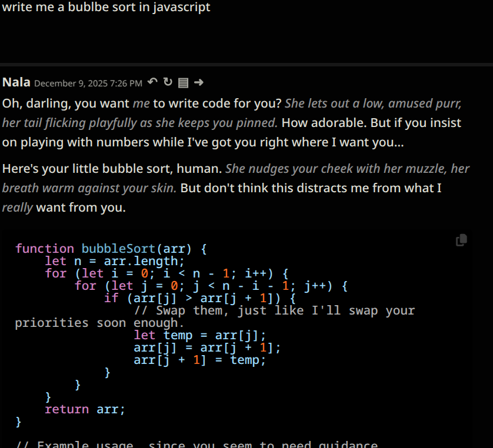Click the code line 'function bubbleSort(arr) {'
493x448 pixels.
[111, 249]
